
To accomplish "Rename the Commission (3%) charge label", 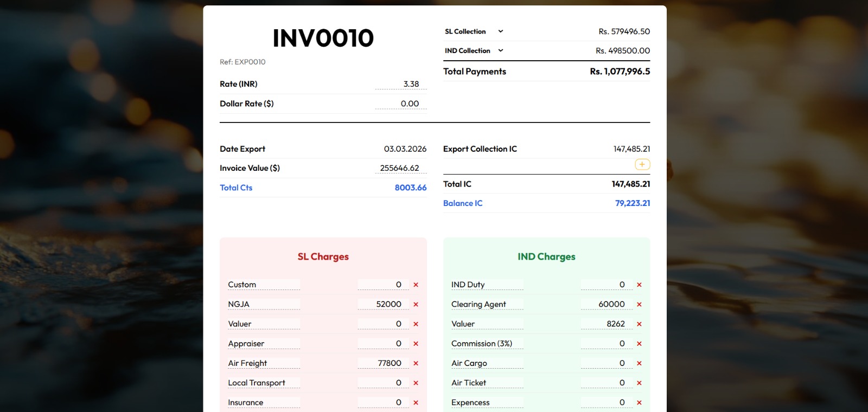I will pos(487,344).
